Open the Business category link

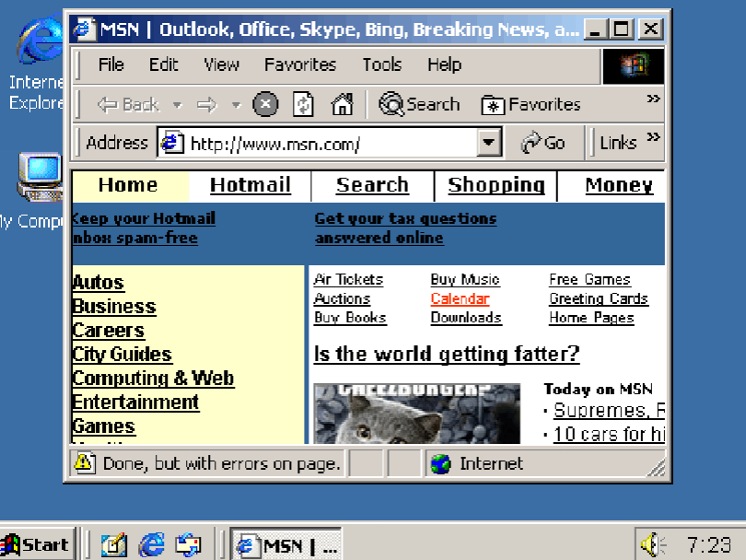(114, 307)
